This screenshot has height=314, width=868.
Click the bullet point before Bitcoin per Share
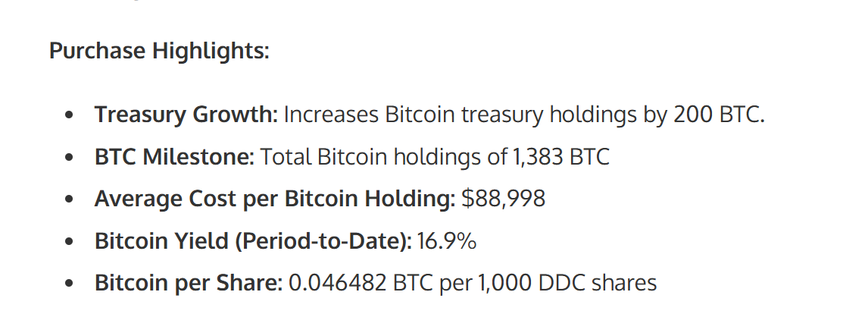coord(70,284)
